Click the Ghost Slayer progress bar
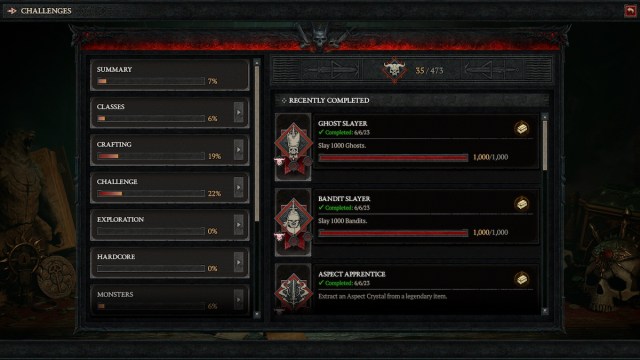This screenshot has width=640, height=360. coord(393,158)
